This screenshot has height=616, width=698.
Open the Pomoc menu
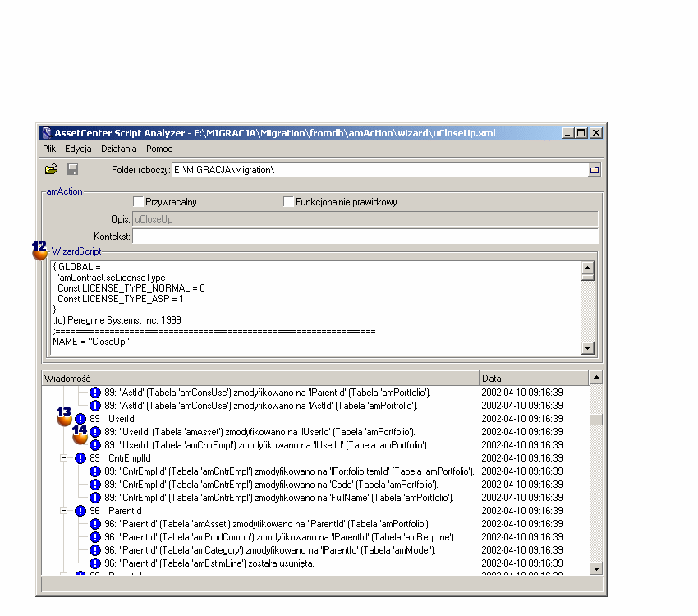pyautogui.click(x=159, y=149)
